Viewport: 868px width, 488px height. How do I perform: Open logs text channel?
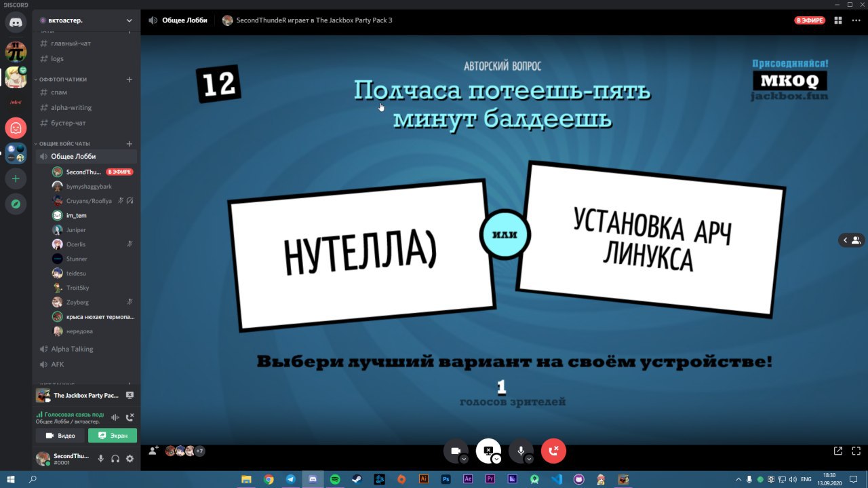coord(87,59)
